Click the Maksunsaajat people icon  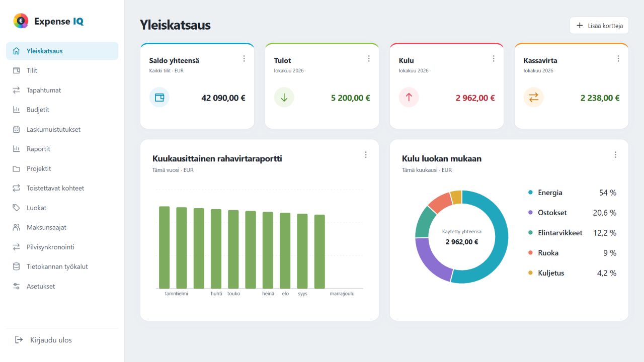click(17, 227)
